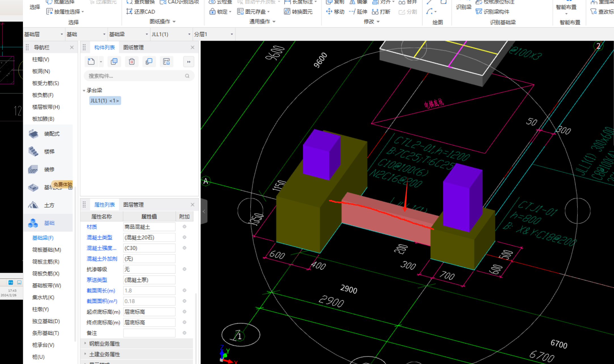Click the component archive icon in 构件列表
Image resolution: width=614 pixels, height=364 pixels.
[167, 61]
